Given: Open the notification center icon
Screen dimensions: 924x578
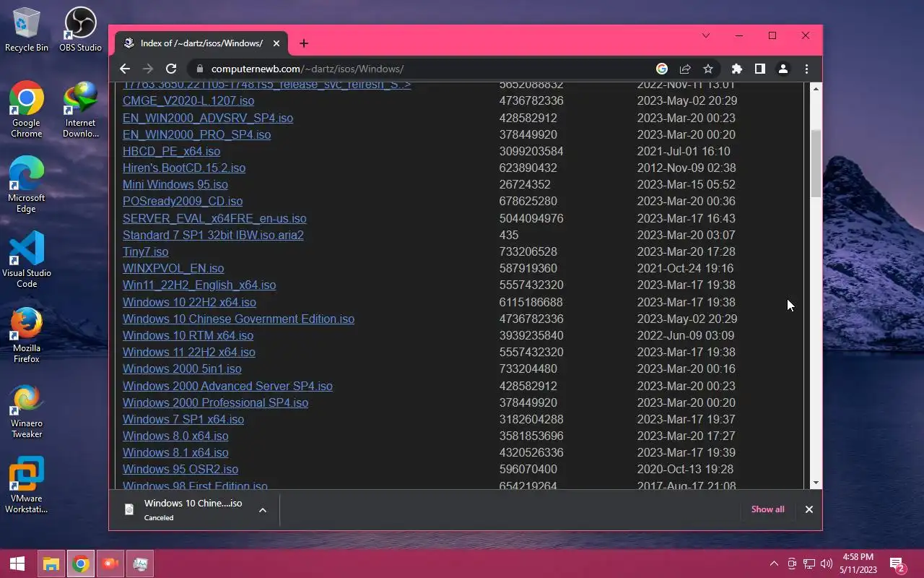Looking at the screenshot, I should pyautogui.click(x=897, y=564).
